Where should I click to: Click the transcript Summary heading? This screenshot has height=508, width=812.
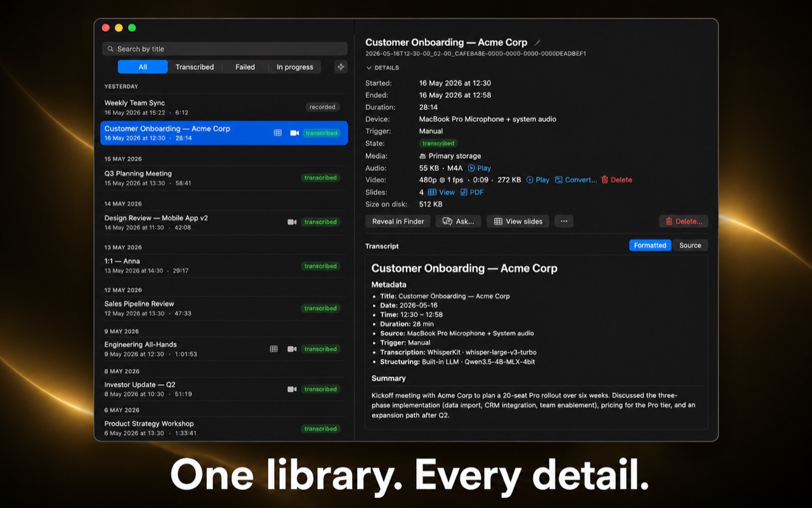(x=389, y=378)
